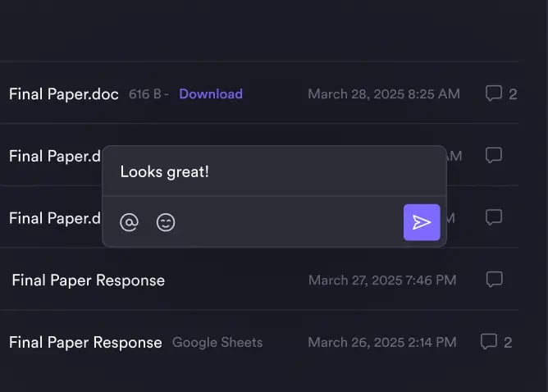
Task: Click the @ mention icon in comment box
Action: click(x=129, y=222)
